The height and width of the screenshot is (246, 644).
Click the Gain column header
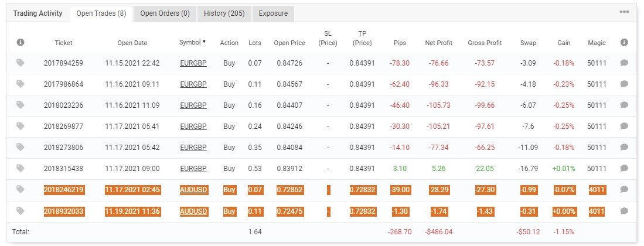564,43
